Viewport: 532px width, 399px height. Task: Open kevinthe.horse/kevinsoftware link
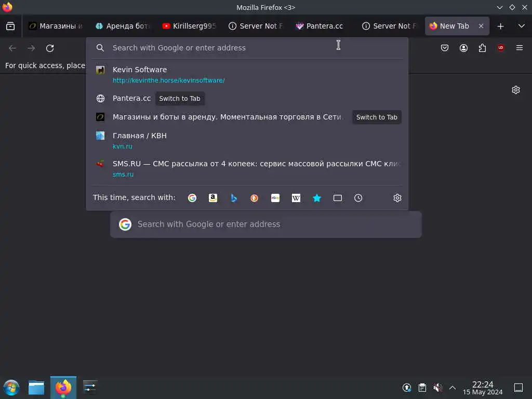[169, 81]
